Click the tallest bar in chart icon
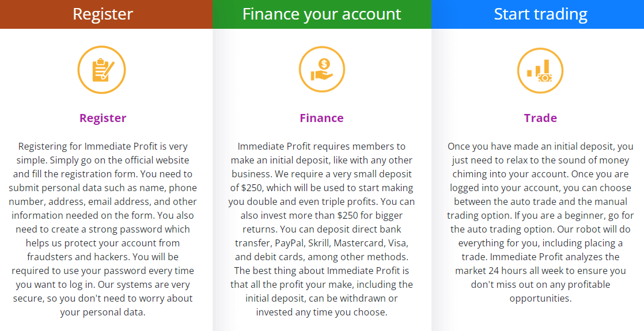 point(546,67)
